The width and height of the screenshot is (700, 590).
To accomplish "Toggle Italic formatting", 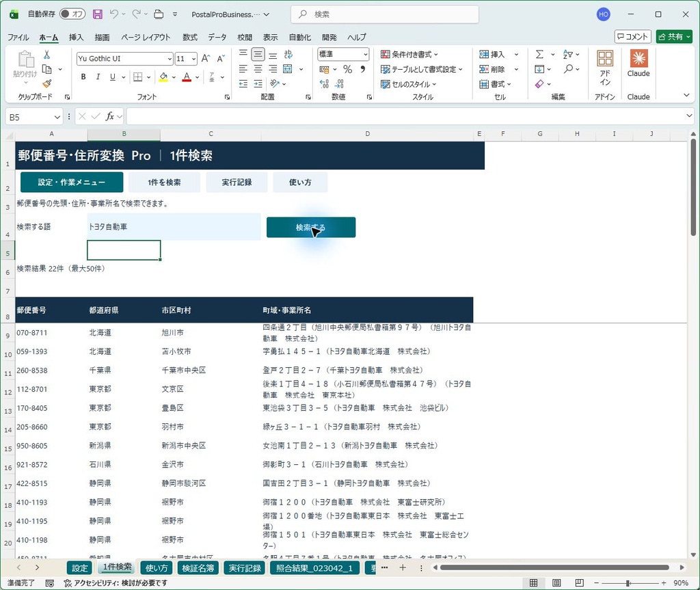I will pyautogui.click(x=98, y=77).
